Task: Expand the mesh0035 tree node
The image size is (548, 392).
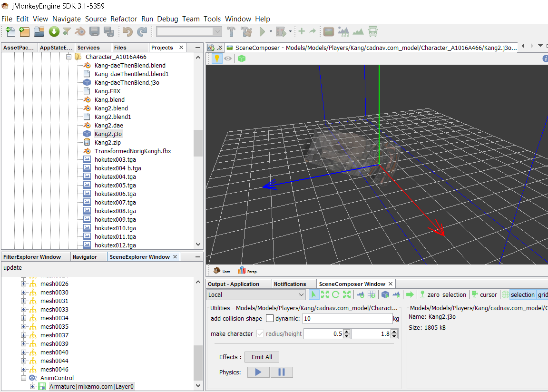Action: coord(23,326)
